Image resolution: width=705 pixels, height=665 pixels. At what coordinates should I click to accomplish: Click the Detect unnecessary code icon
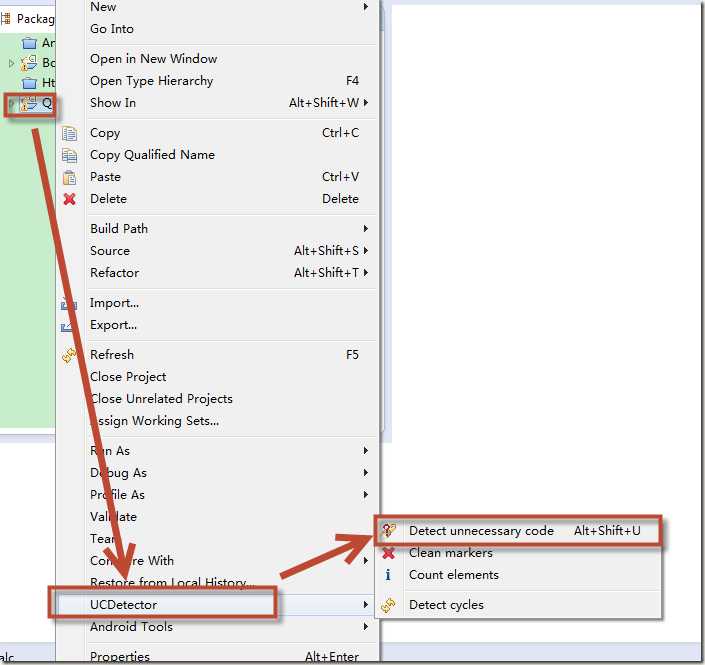coord(388,531)
